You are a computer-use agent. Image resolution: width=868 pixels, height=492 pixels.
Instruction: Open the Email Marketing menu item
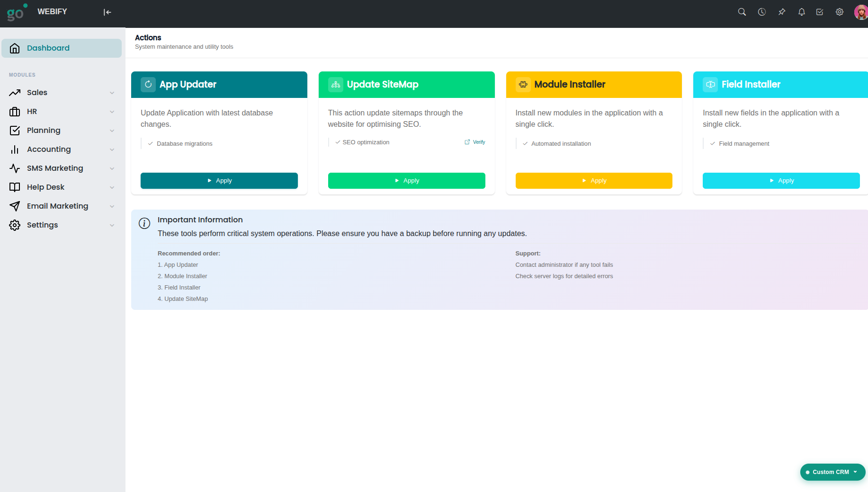click(62, 206)
